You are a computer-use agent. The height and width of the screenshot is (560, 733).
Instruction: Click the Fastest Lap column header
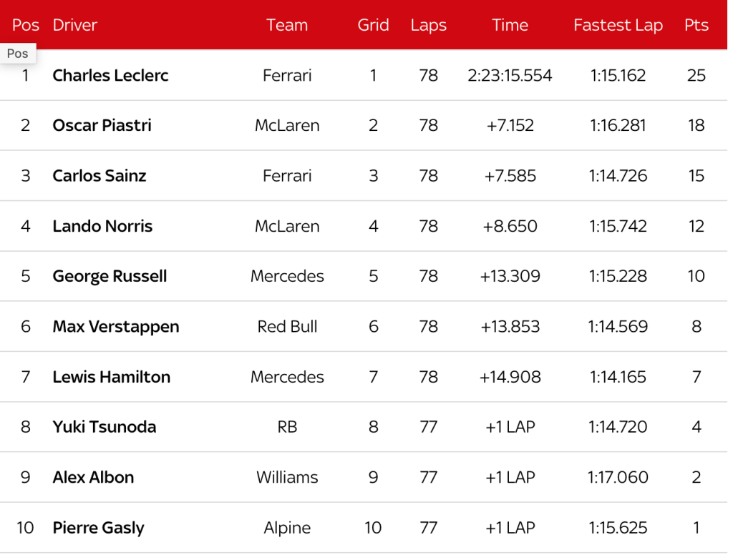tap(618, 25)
